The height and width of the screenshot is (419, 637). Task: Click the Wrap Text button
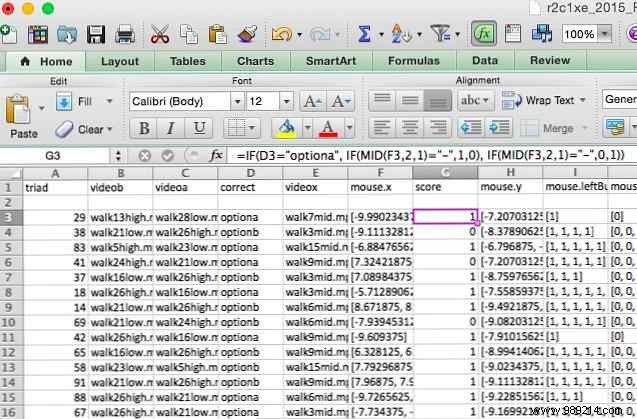coord(539,100)
